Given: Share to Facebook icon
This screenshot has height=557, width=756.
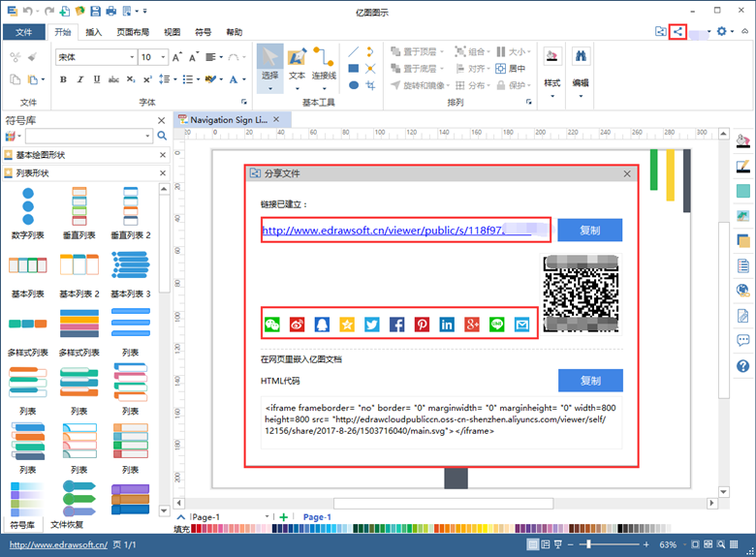Looking at the screenshot, I should (x=396, y=325).
